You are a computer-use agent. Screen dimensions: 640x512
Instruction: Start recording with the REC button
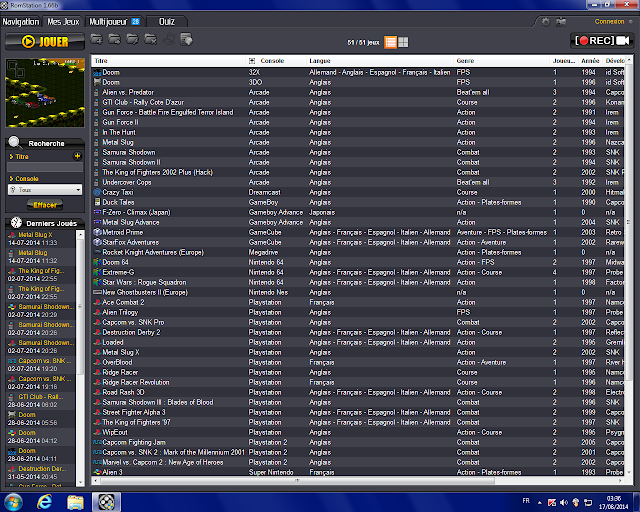click(x=602, y=40)
